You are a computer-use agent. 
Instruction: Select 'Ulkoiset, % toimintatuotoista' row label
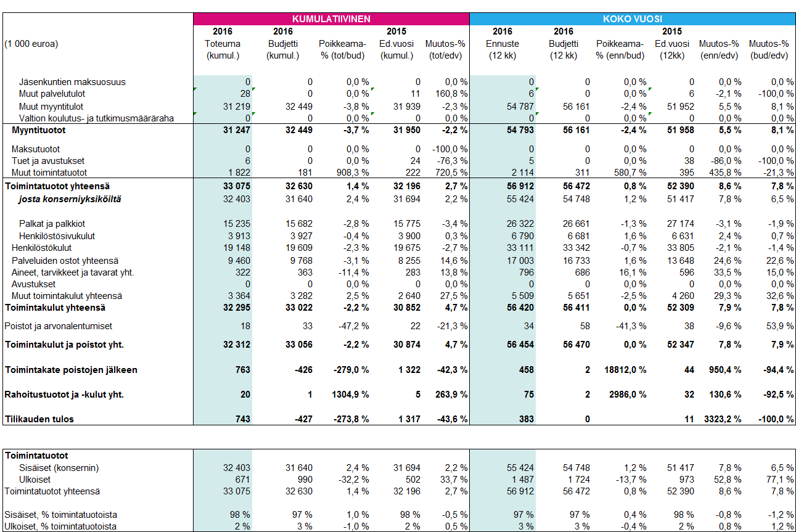click(x=60, y=526)
